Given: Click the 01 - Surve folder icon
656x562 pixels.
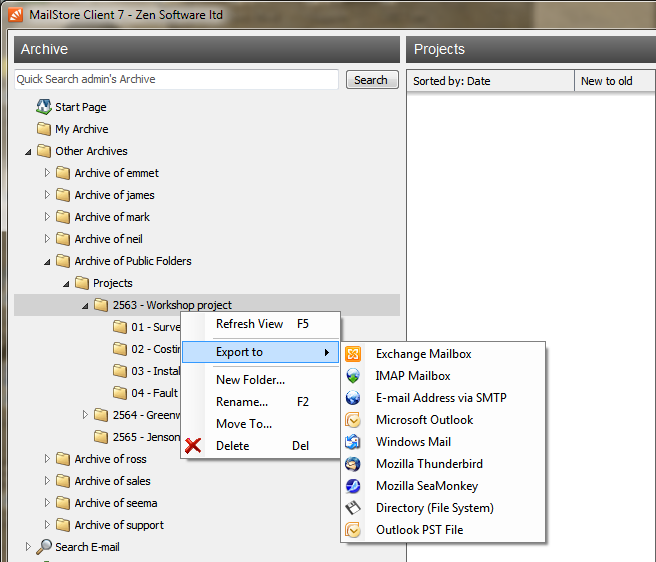Looking at the screenshot, I should (x=120, y=327).
